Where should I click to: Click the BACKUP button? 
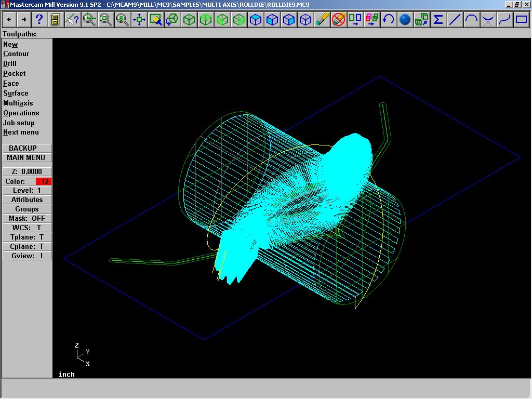pos(27,148)
